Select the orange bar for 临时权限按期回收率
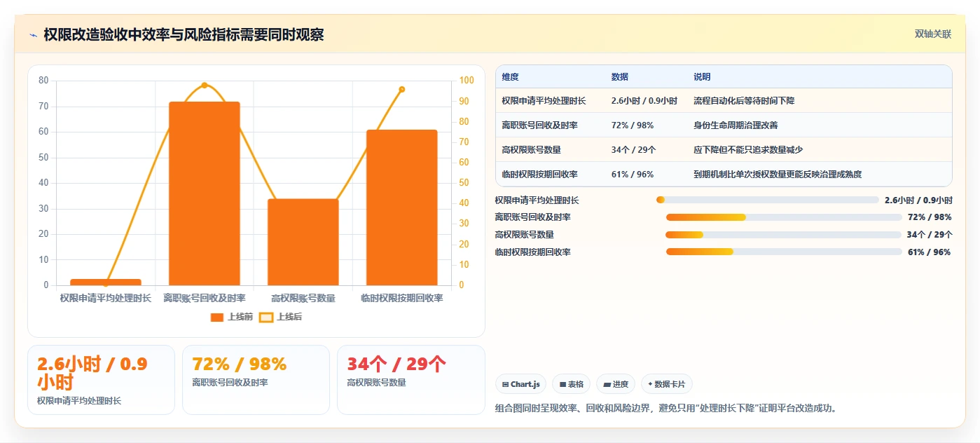The image size is (980, 443). (x=402, y=207)
